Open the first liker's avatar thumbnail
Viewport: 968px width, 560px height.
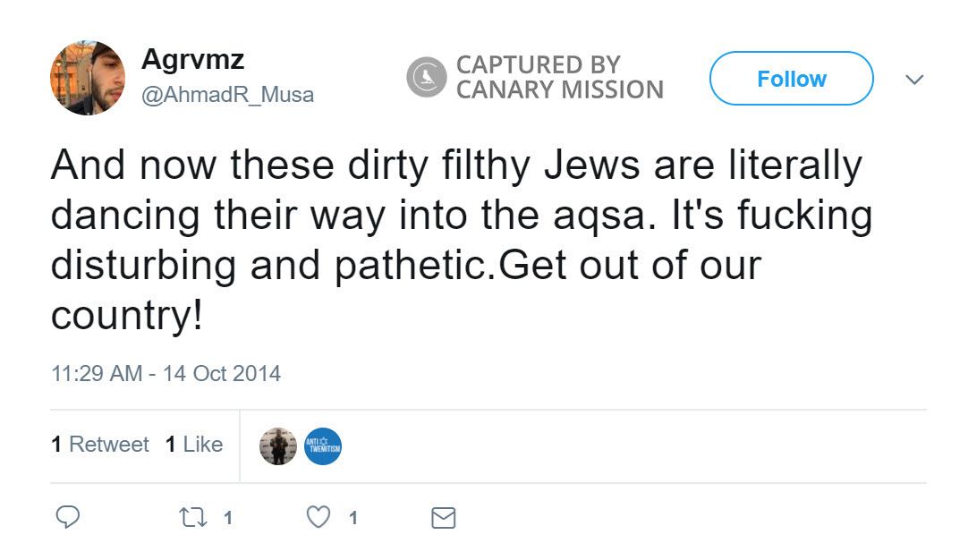coord(278,445)
